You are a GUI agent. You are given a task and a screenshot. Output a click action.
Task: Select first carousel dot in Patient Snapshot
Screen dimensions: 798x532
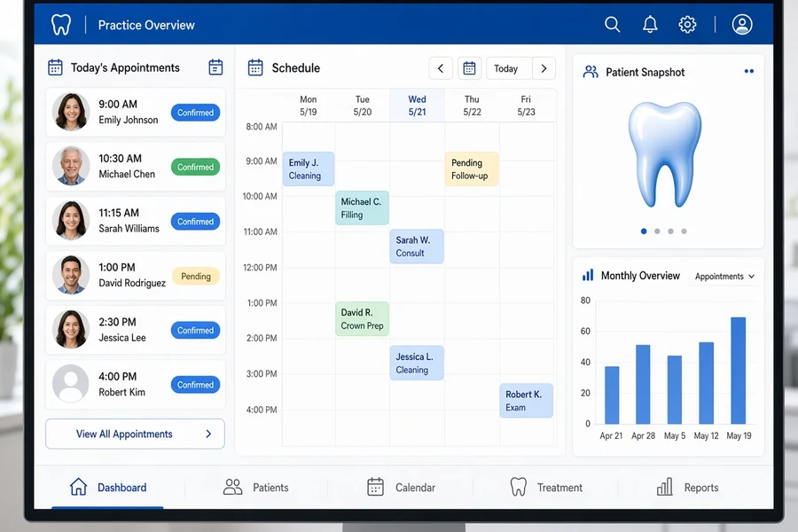pyautogui.click(x=644, y=231)
